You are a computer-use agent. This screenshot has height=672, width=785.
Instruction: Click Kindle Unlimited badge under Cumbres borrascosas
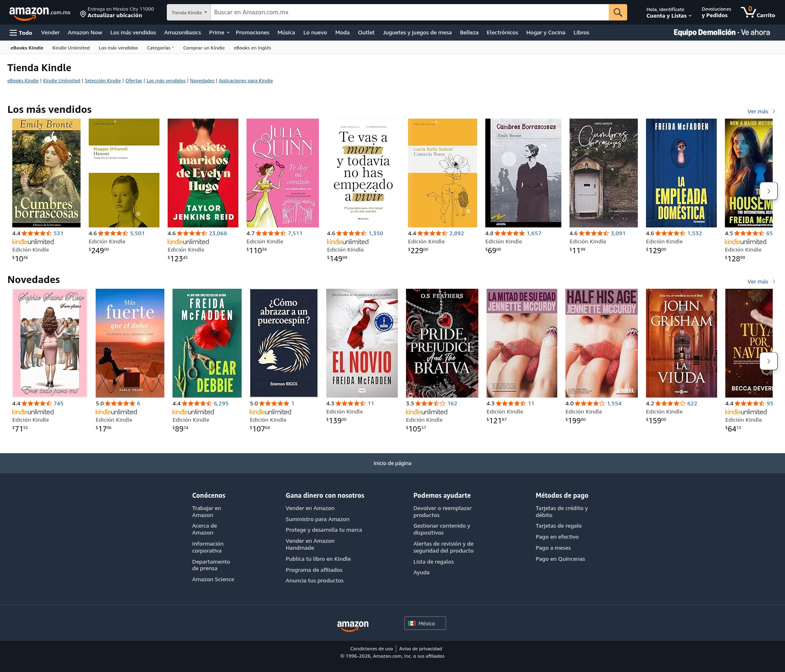tap(33, 242)
